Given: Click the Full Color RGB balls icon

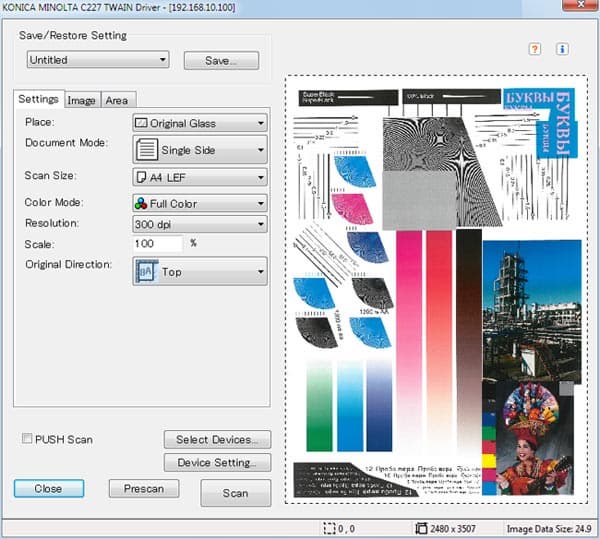Looking at the screenshot, I should 141,204.
